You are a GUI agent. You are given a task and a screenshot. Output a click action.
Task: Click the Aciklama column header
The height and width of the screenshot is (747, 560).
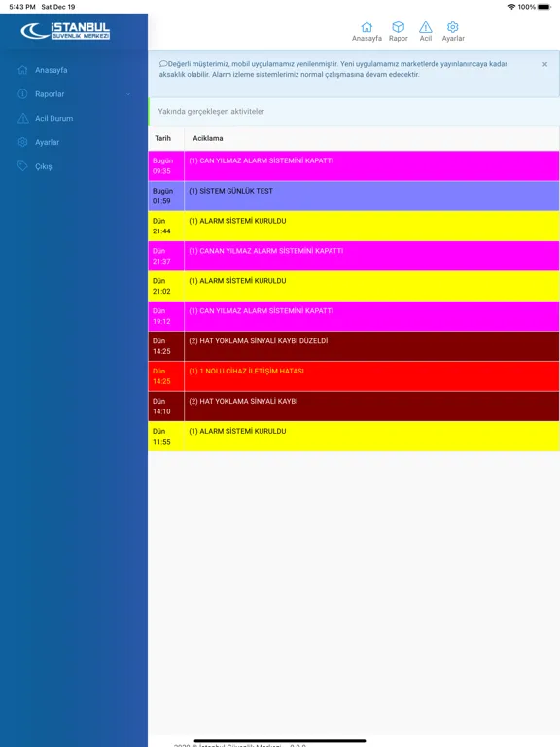click(208, 138)
